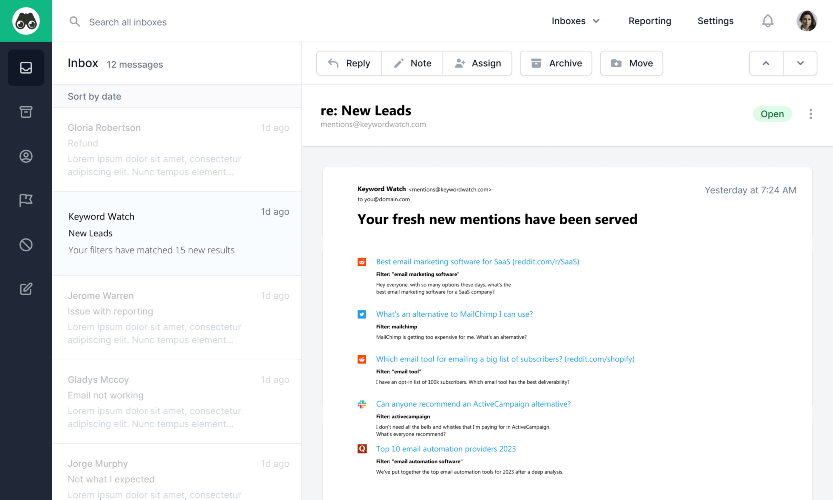Image resolution: width=833 pixels, height=500 pixels.
Task: Click the sender address mentions@keywordwatch.com under subject
Action: tap(373, 124)
